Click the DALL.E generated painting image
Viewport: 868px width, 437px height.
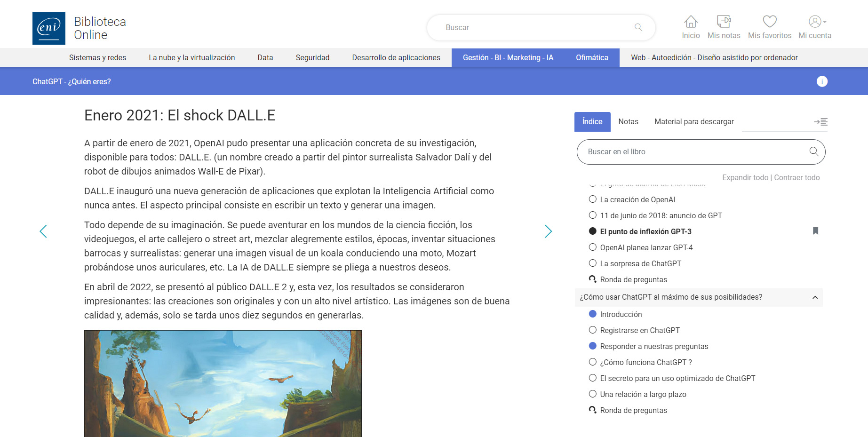223,383
